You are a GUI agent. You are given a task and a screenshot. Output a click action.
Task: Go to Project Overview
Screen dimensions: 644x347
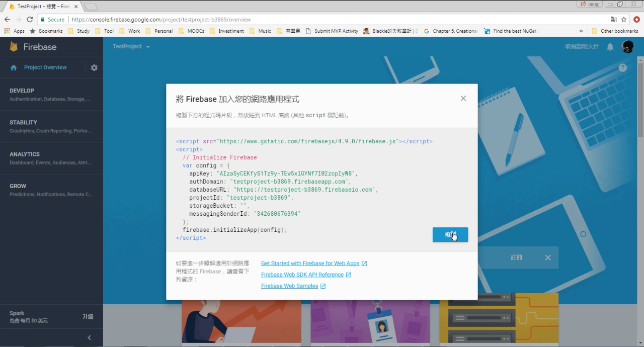45,67
